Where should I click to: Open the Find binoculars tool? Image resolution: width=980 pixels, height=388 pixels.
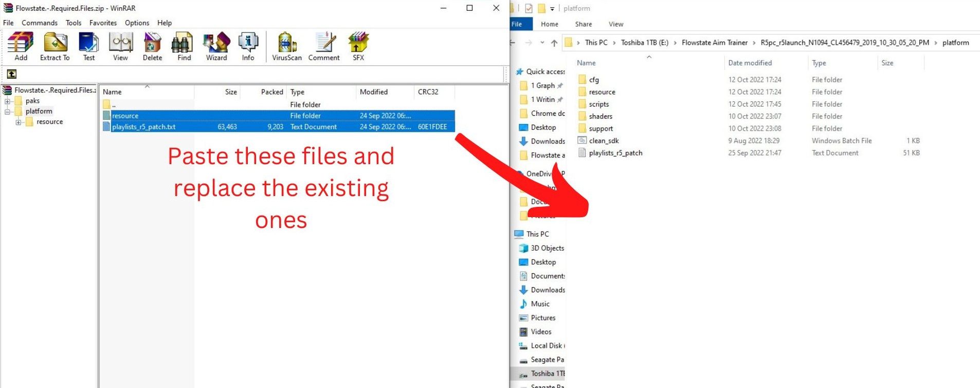click(x=184, y=46)
